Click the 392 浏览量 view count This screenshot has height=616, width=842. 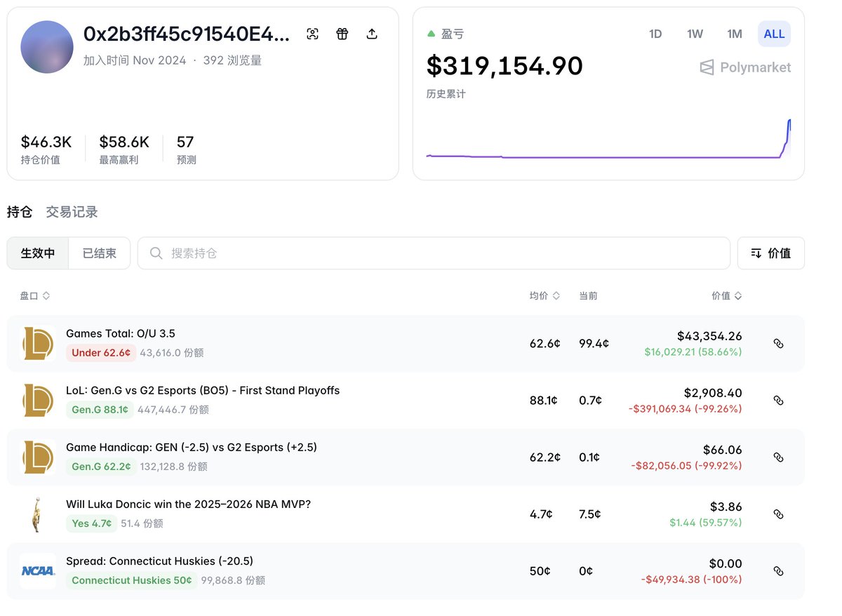[232, 60]
